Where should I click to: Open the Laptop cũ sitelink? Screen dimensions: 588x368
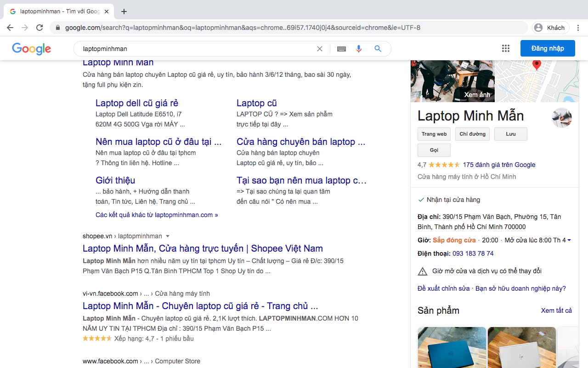tap(257, 103)
